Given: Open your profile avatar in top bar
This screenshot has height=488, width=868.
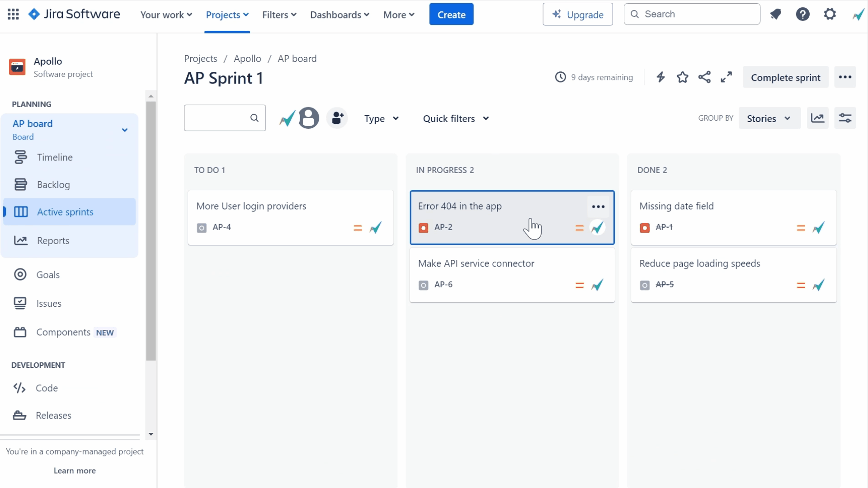Looking at the screenshot, I should point(858,14).
